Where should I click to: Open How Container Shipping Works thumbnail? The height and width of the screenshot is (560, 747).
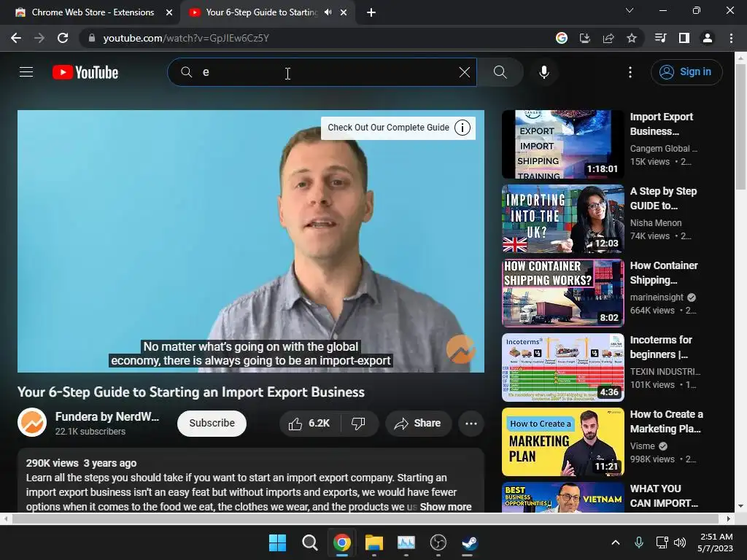tap(562, 293)
